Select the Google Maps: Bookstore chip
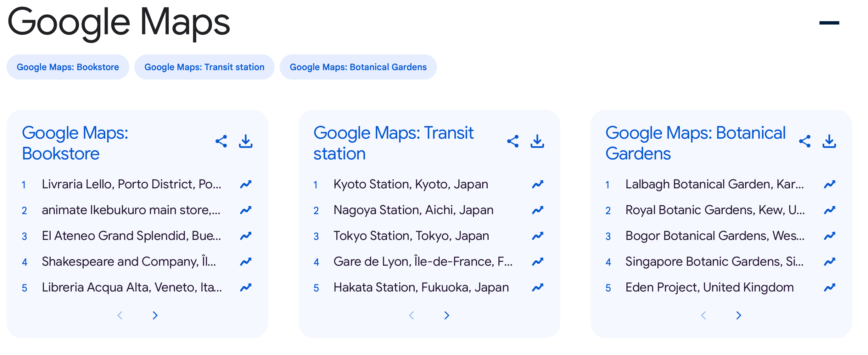 tap(68, 67)
